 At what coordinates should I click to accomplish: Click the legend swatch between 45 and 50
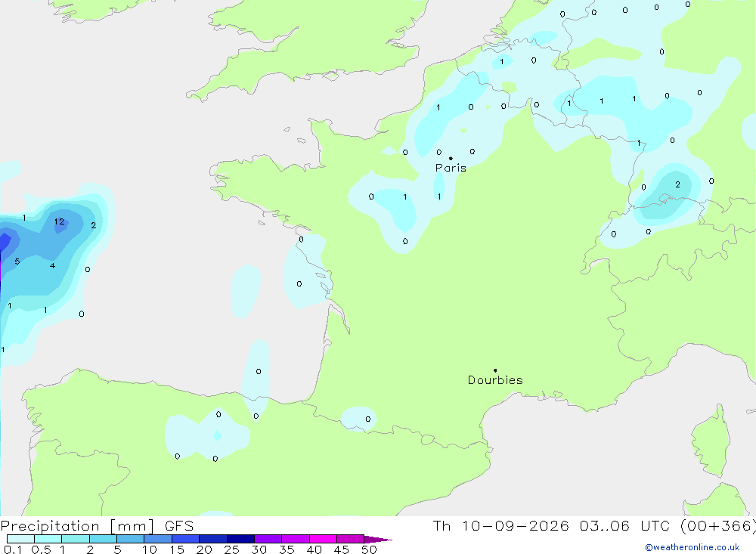pyautogui.click(x=351, y=539)
